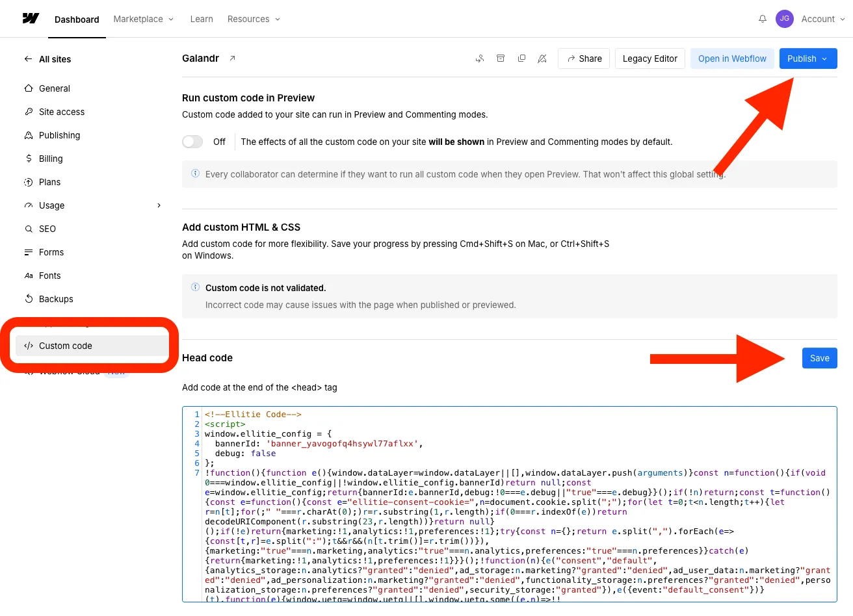Select the Fonts sidebar item
This screenshot has width=853, height=616.
point(49,276)
